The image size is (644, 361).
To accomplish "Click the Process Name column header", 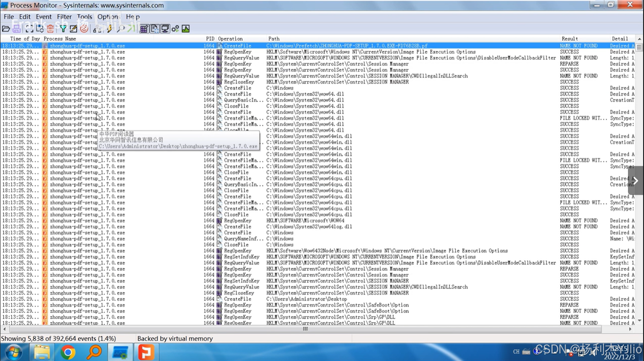I will click(60, 39).
